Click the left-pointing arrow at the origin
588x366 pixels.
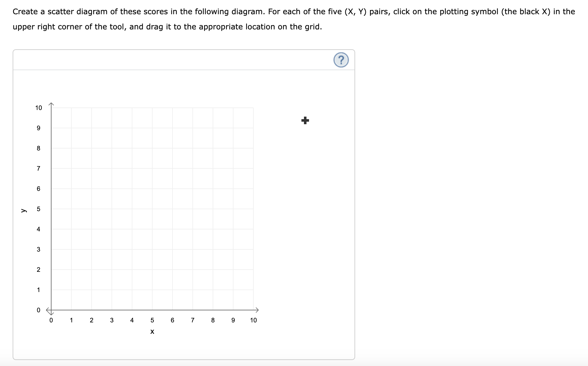click(47, 310)
